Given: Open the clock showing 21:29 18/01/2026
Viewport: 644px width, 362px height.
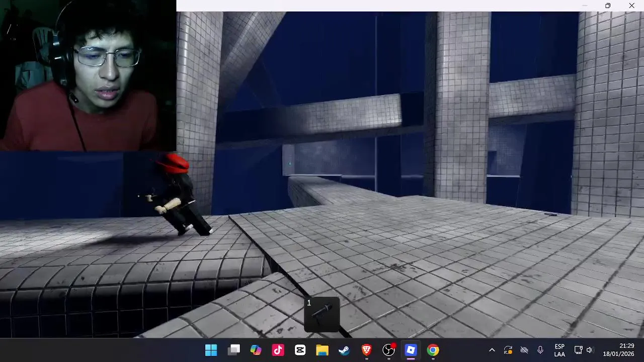Looking at the screenshot, I should pyautogui.click(x=619, y=350).
